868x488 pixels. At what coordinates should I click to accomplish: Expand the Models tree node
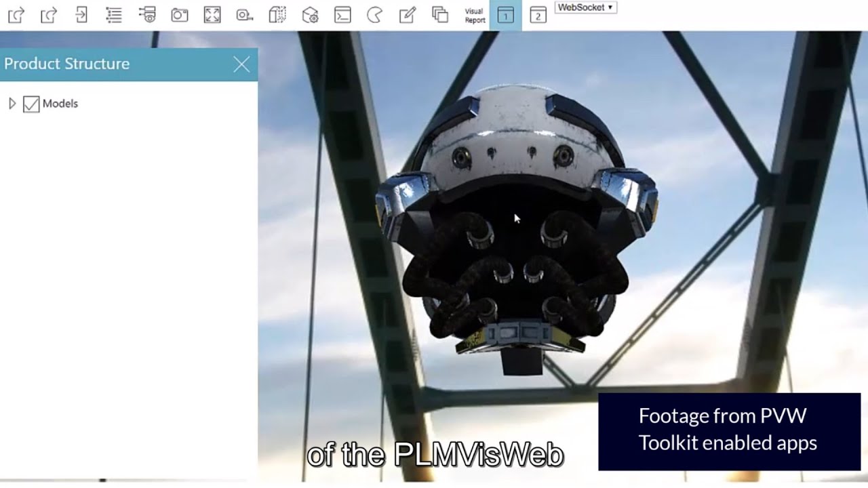pyautogui.click(x=12, y=104)
